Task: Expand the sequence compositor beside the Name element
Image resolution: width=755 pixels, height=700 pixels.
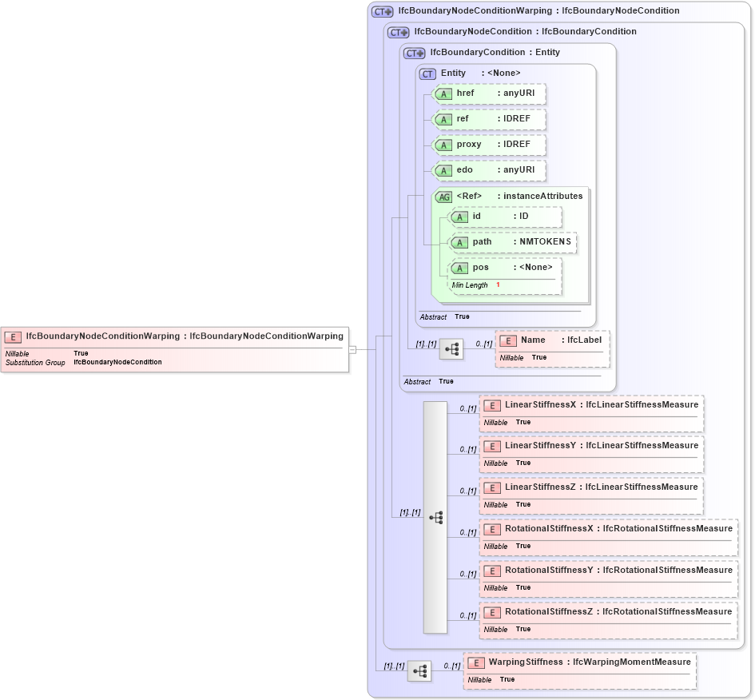Action: pyautogui.click(x=451, y=349)
